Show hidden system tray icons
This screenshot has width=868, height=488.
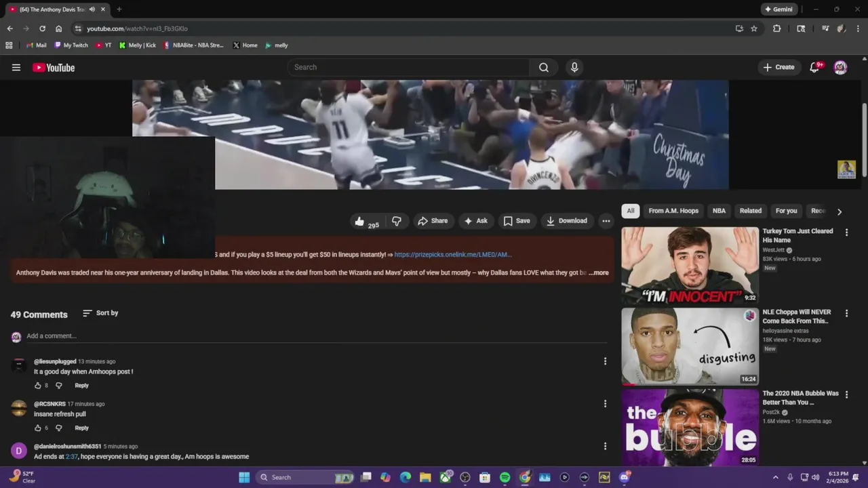click(776, 477)
